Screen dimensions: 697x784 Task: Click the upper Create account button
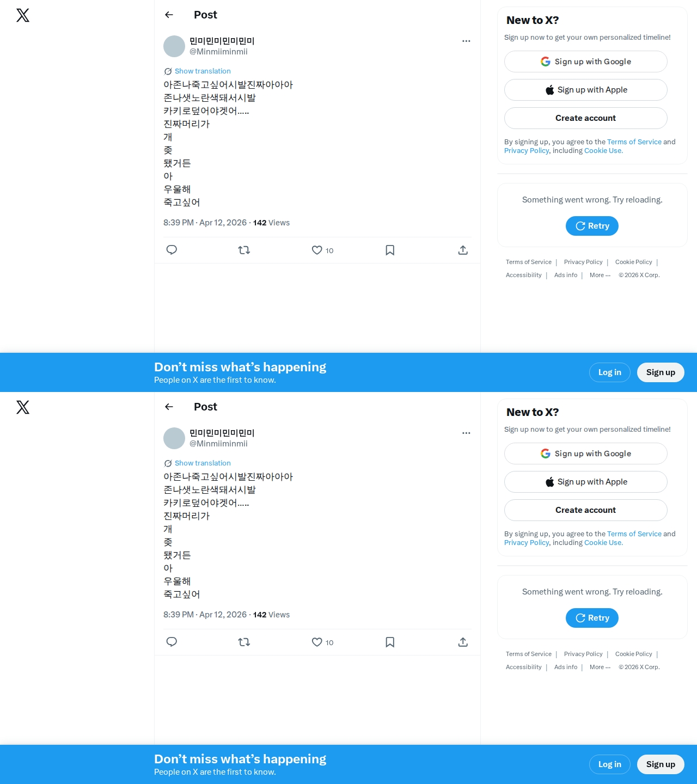click(x=586, y=118)
